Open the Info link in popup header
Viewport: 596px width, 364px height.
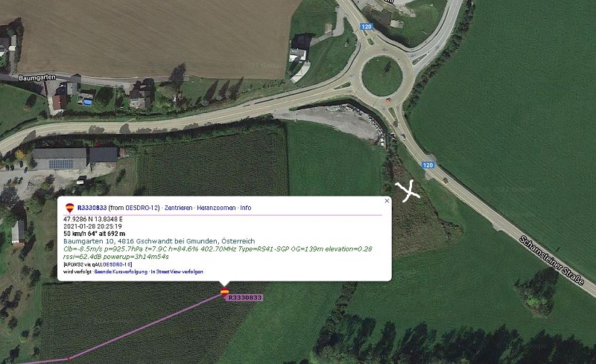(x=246, y=208)
